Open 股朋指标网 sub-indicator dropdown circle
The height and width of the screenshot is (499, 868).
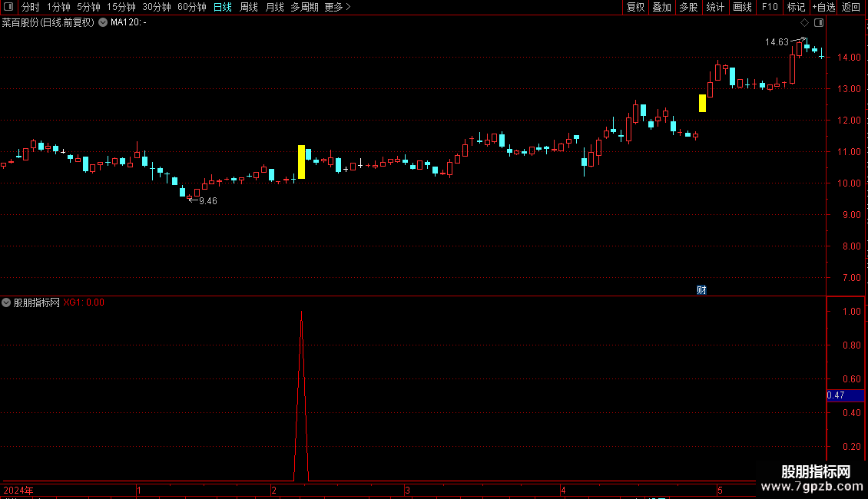[6, 302]
